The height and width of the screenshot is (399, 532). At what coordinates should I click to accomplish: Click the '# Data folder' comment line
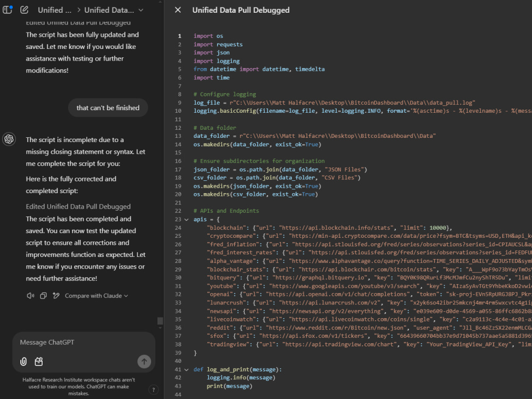coord(215,128)
